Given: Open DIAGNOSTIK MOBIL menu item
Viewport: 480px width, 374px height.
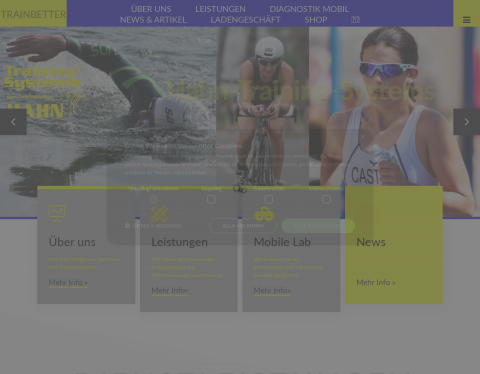Looking at the screenshot, I should click(309, 9).
